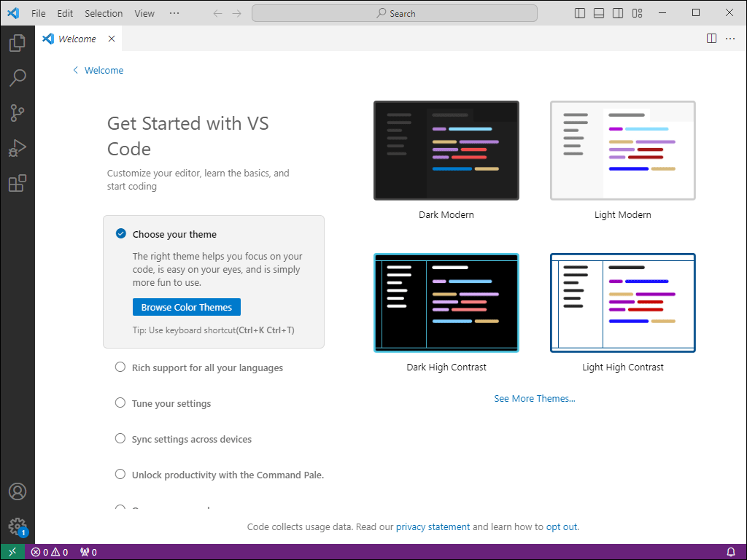747x560 pixels.
Task: Click the 'Dark Modern' theme label
Action: [x=446, y=215]
